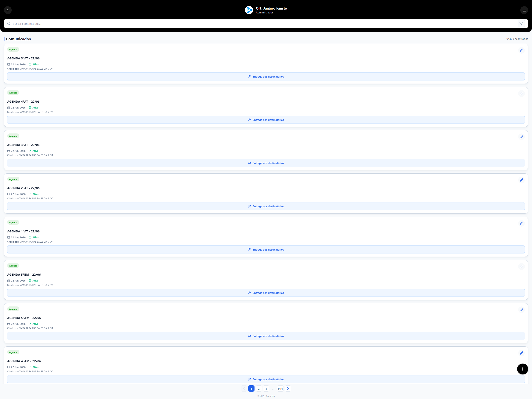
Task: Edit AGENDA 4ºAT - 22/06 with pencil icon
Action: [x=521, y=94]
